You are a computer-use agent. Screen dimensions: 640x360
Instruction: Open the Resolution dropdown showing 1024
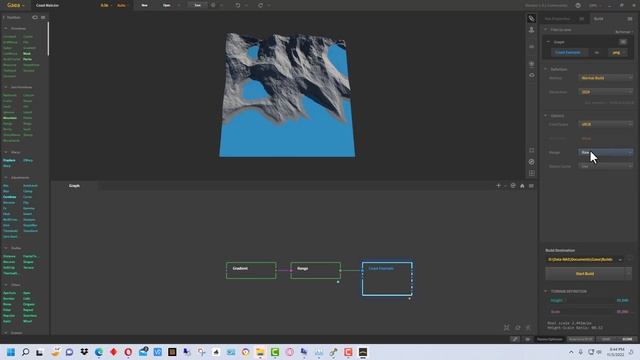(x=606, y=92)
